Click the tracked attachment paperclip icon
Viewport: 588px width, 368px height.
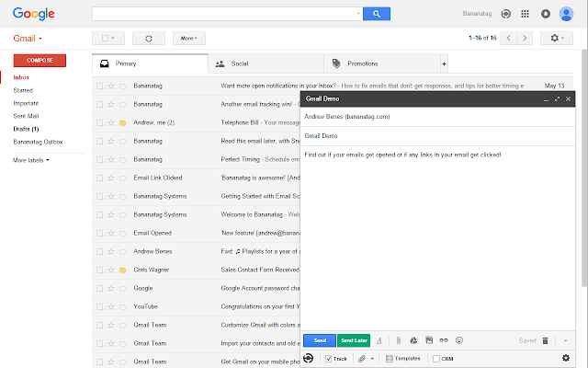(361, 359)
